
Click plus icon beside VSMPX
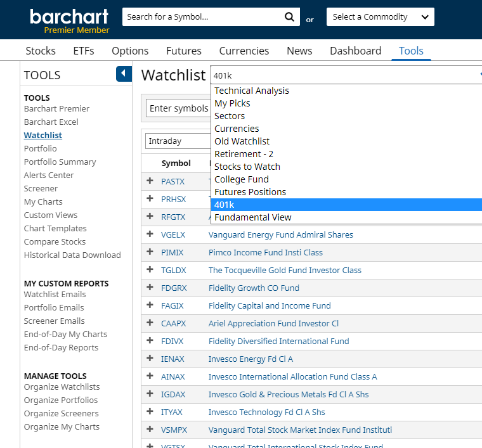(150, 430)
